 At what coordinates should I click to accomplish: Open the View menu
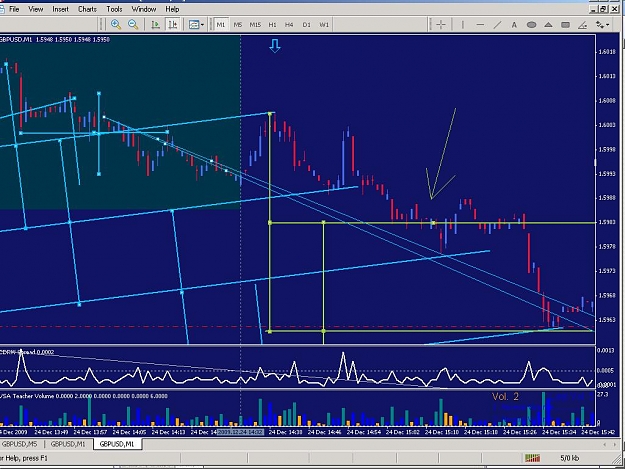[x=35, y=9]
